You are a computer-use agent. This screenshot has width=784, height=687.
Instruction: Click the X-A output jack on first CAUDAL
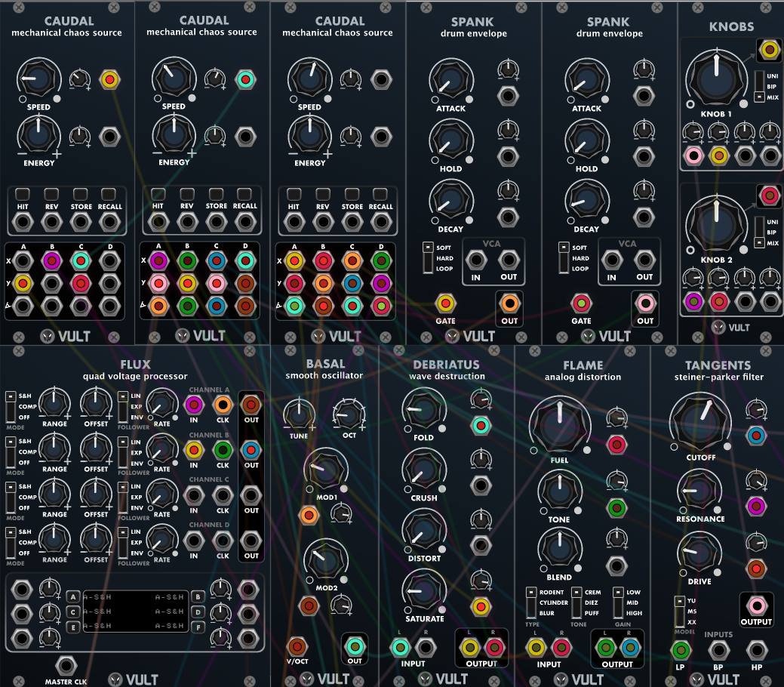(x=23, y=260)
